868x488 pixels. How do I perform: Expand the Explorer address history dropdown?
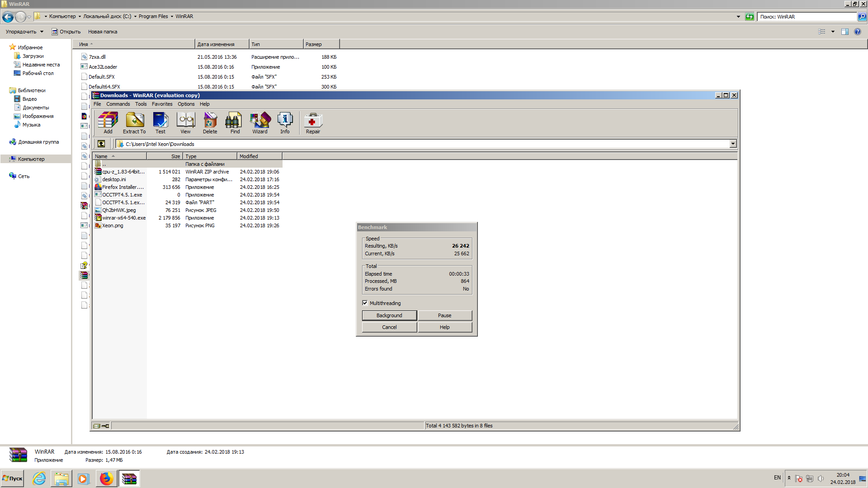[739, 17]
